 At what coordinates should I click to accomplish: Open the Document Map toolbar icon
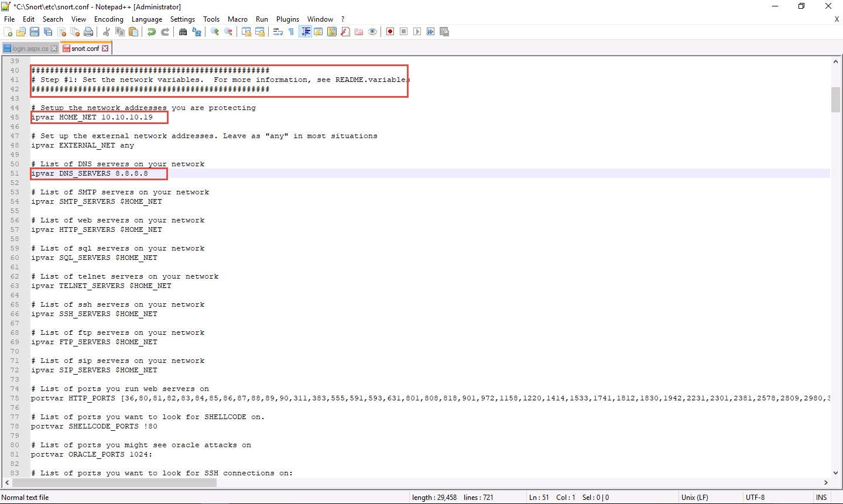tap(332, 32)
